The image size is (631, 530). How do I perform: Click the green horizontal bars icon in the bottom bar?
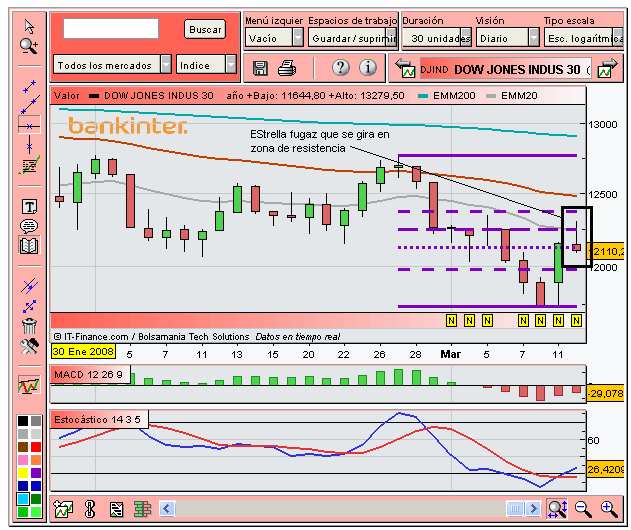(x=142, y=509)
